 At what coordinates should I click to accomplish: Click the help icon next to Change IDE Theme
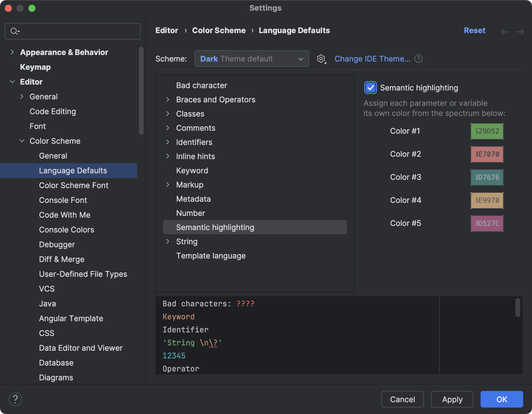point(419,59)
